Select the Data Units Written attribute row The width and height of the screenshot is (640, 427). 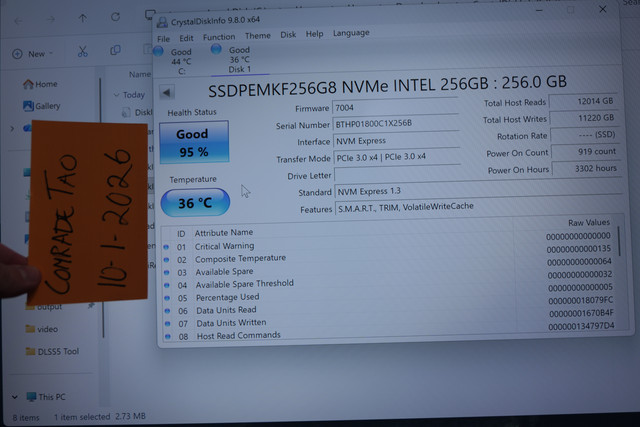[391, 319]
